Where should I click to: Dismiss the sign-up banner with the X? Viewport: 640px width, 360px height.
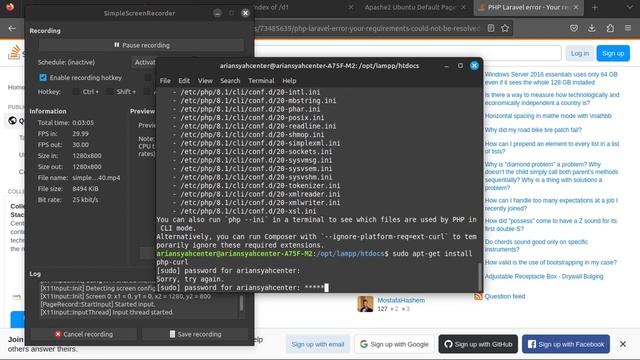(623, 344)
